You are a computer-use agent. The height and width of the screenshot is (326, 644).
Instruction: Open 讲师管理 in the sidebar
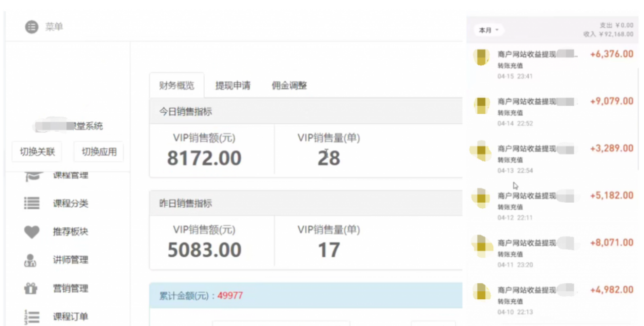coord(71,260)
